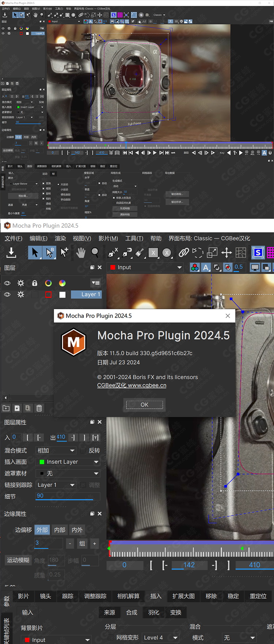This screenshot has width=274, height=644.
Task: Toggle Layer 1 eye visibility in enlarged layer panel
Action: pyautogui.click(x=7, y=294)
